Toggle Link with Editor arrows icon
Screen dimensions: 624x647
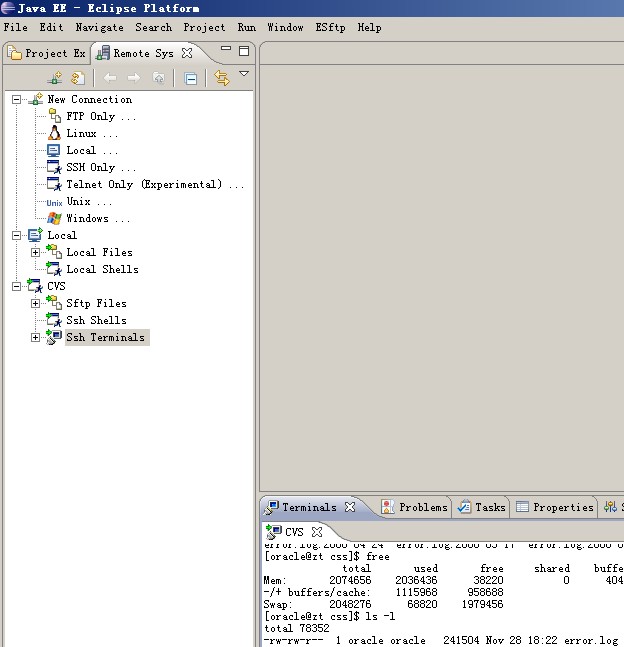[222, 78]
